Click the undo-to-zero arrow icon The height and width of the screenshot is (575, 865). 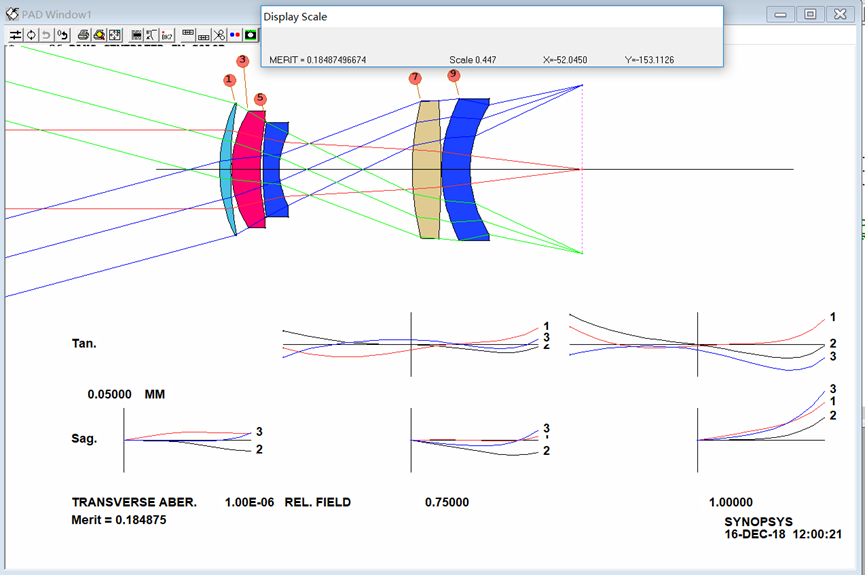pyautogui.click(x=62, y=35)
